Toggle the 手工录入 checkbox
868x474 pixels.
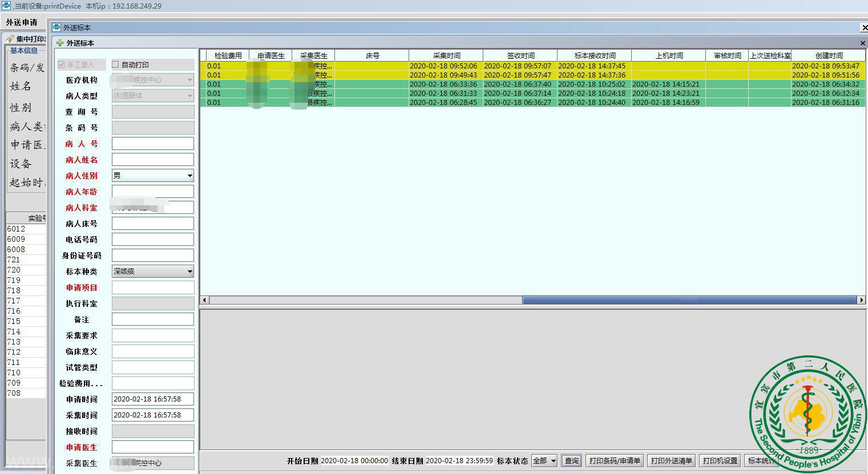62,64
